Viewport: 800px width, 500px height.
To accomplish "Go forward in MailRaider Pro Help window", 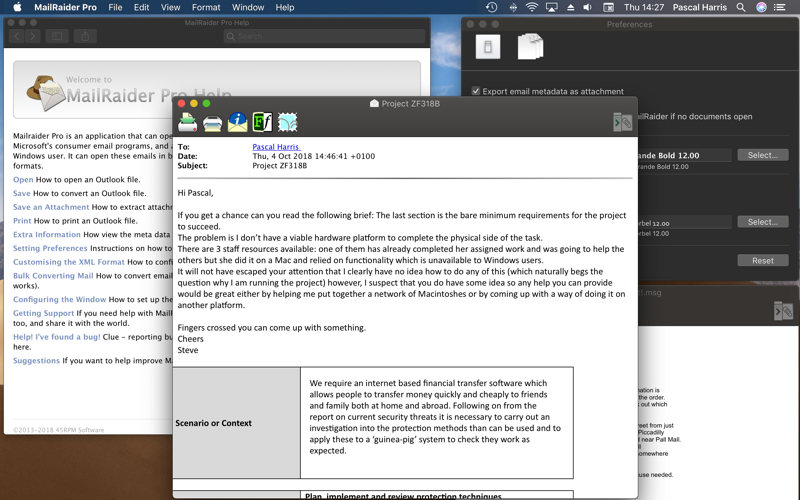I will 32,36.
